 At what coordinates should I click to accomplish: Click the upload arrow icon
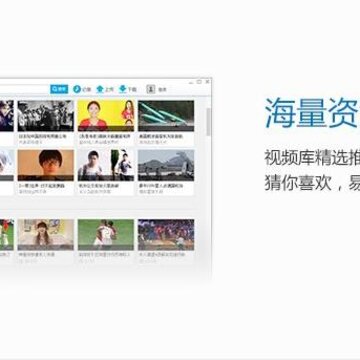tap(100, 89)
